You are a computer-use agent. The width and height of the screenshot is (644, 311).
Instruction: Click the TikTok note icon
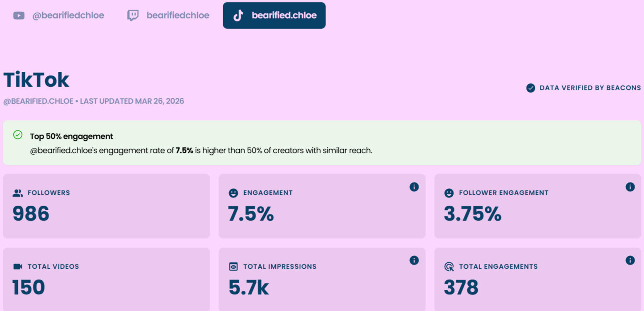[x=238, y=16]
